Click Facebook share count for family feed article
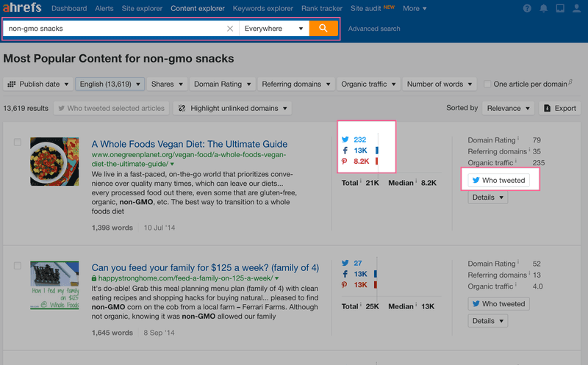This screenshot has height=365, width=588. point(360,274)
